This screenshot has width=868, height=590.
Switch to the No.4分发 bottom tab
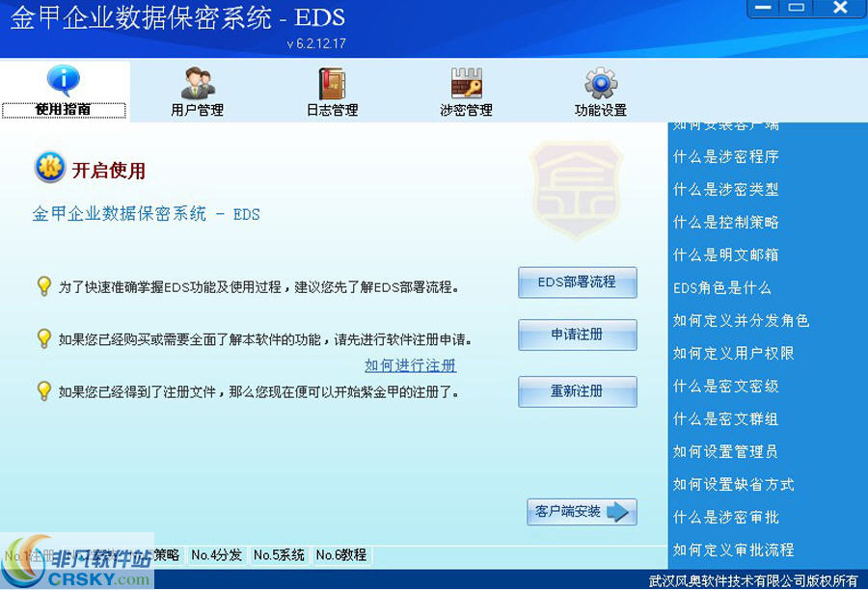pyautogui.click(x=216, y=555)
